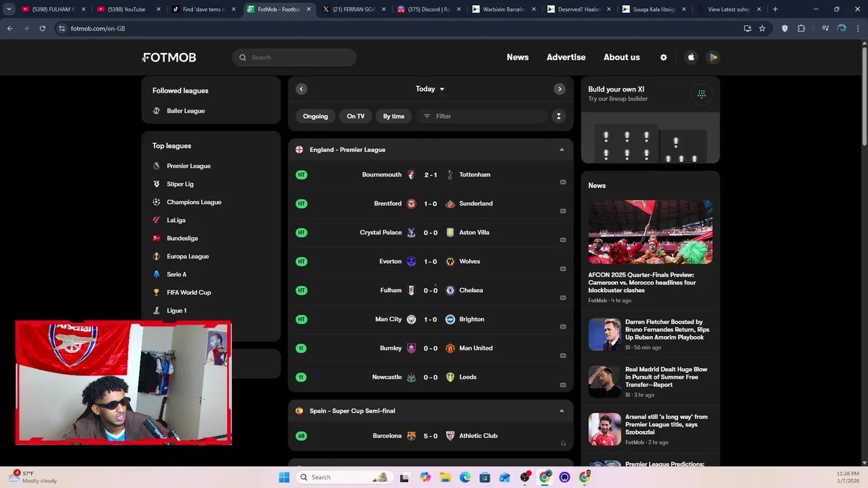Open Fulham vs Chelsea match
This screenshot has height=488, width=868.
tap(431, 291)
